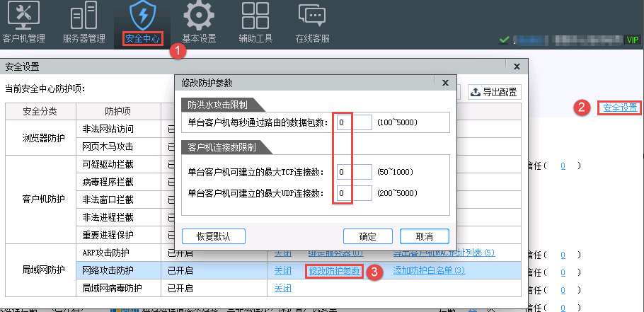Viewport: 644px width, 312px height.
Task: Click the packets-per-second input field
Action: pos(353,123)
